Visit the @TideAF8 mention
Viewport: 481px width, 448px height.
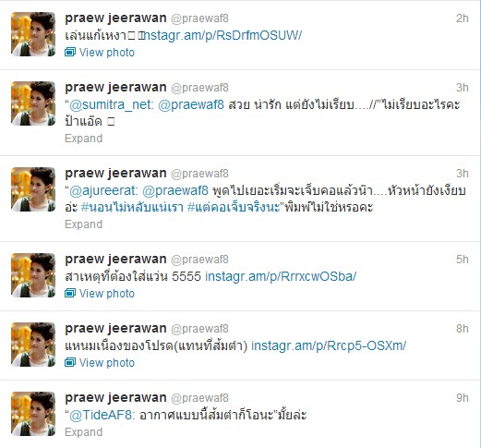[x=102, y=415]
